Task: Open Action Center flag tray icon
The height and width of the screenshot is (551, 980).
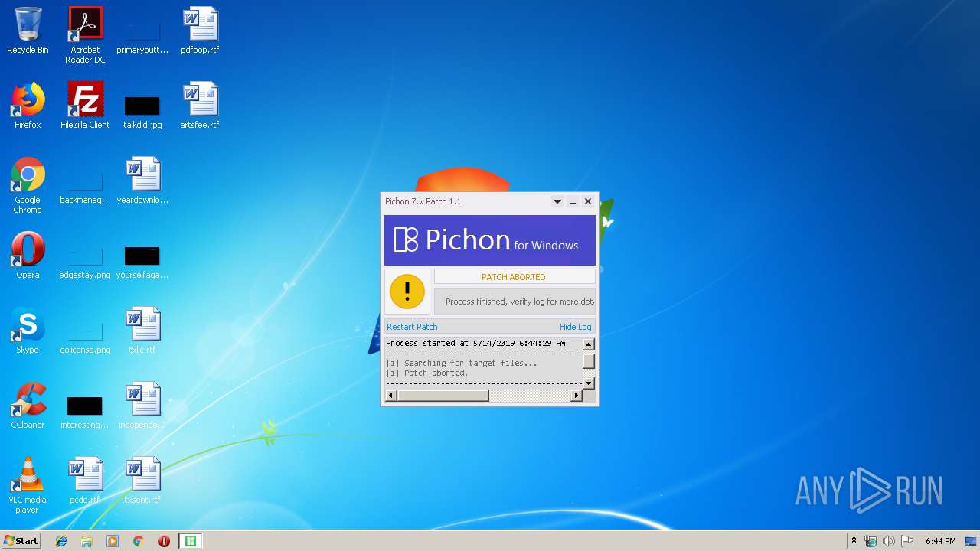Action: 907,541
